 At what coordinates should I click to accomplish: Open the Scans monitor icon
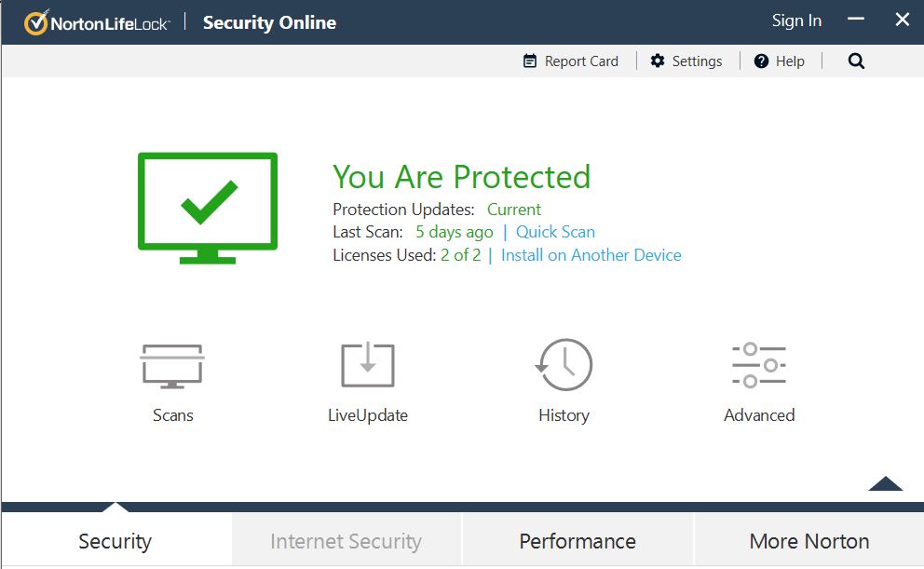coord(172,366)
